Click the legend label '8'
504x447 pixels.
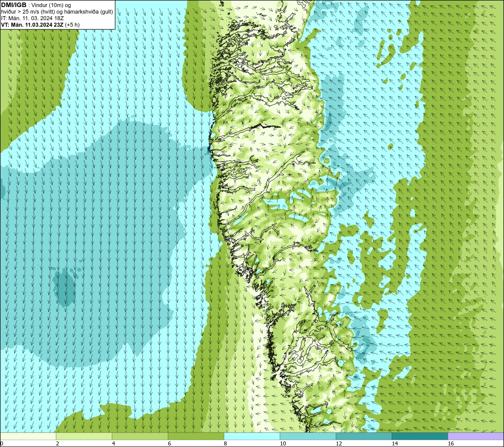tap(225, 443)
